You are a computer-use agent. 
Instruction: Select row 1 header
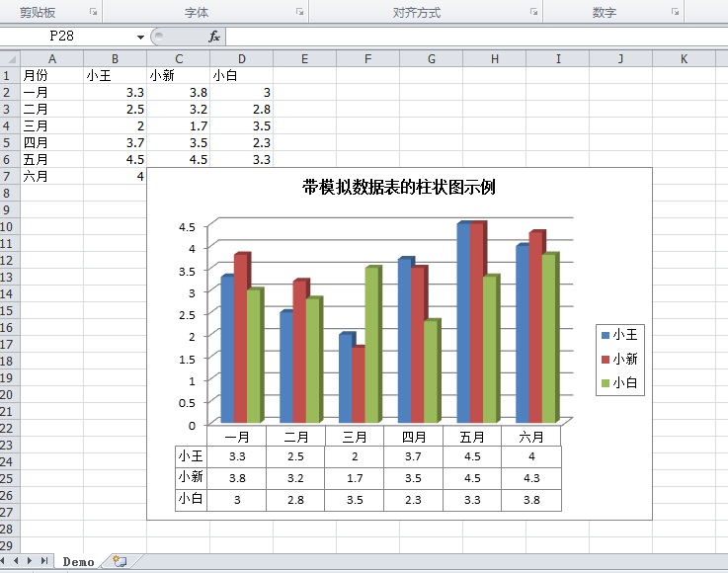(x=10, y=75)
